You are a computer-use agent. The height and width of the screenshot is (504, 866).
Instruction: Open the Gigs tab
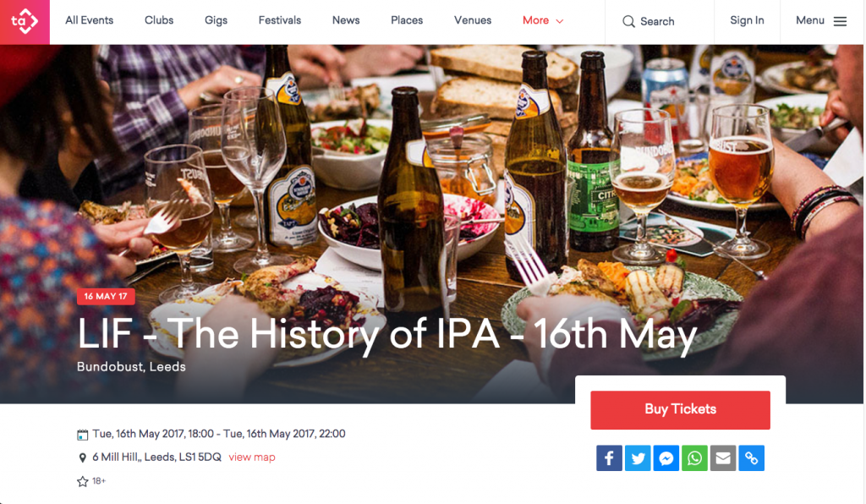click(216, 20)
